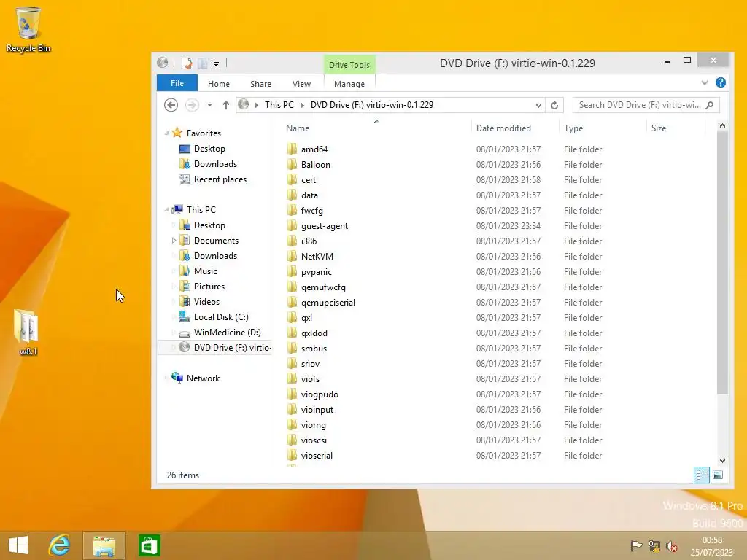Switch to the View ribbon tab

(x=301, y=83)
